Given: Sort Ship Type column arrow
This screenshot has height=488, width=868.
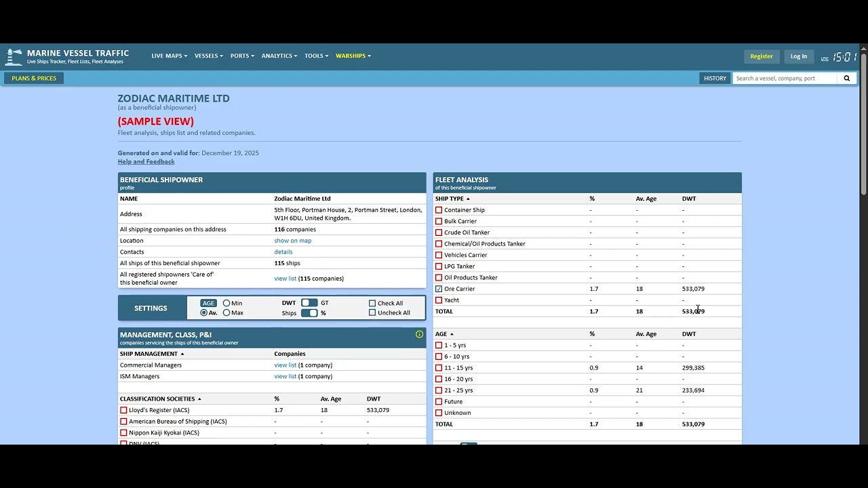Looking at the screenshot, I should click(x=468, y=199).
